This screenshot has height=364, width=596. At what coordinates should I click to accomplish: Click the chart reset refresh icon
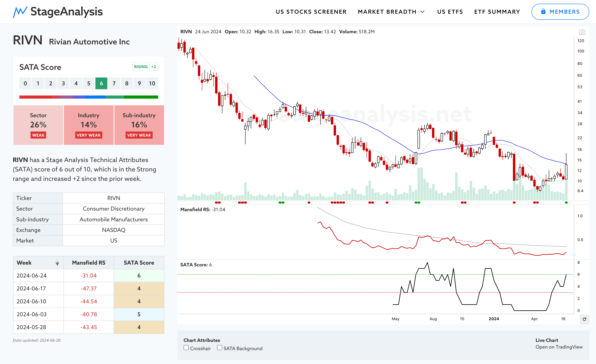click(584, 319)
